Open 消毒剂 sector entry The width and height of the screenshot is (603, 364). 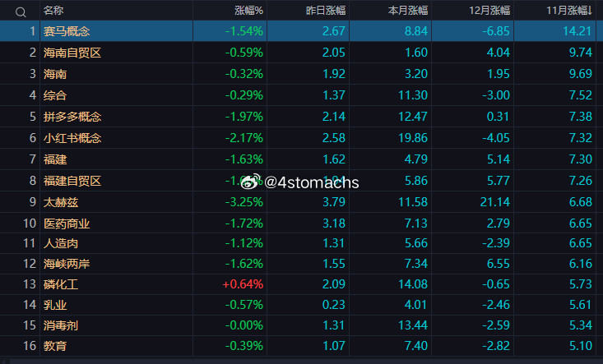[x=60, y=326]
